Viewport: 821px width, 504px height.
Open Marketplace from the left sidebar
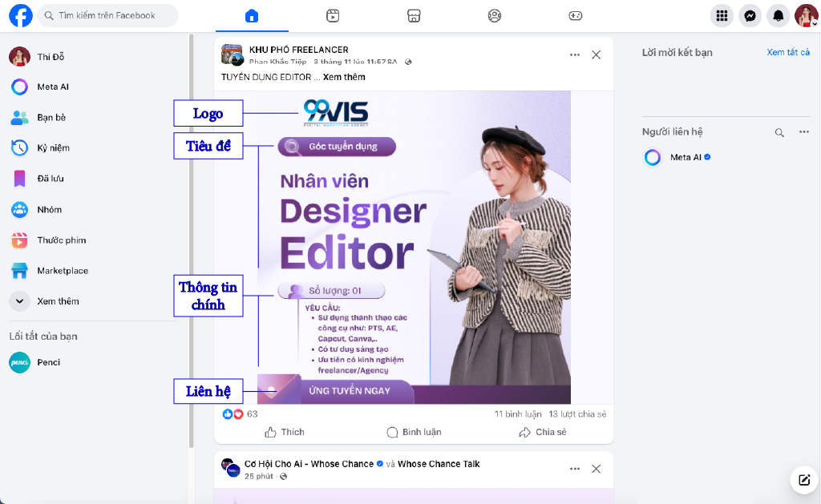coord(62,271)
